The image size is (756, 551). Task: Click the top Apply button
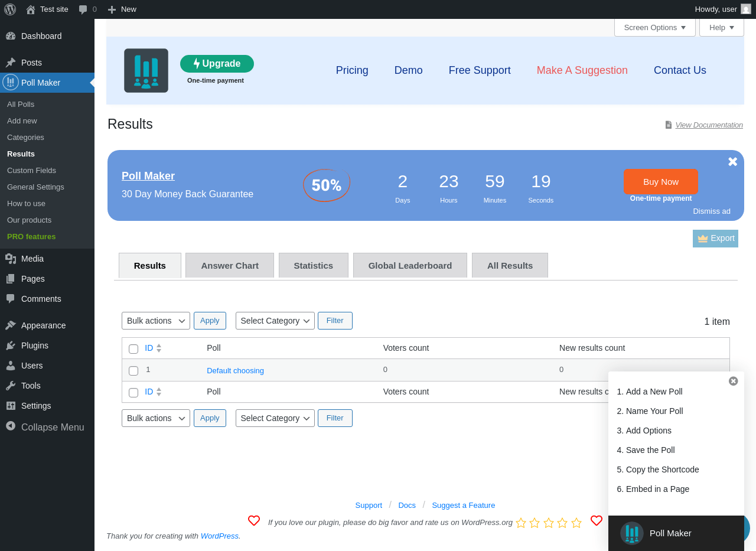[x=210, y=321]
